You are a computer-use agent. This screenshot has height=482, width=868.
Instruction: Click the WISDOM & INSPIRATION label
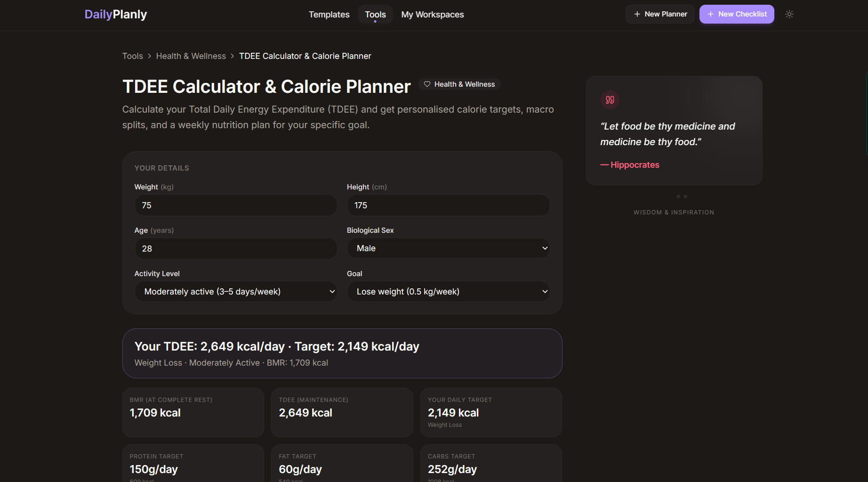point(674,212)
